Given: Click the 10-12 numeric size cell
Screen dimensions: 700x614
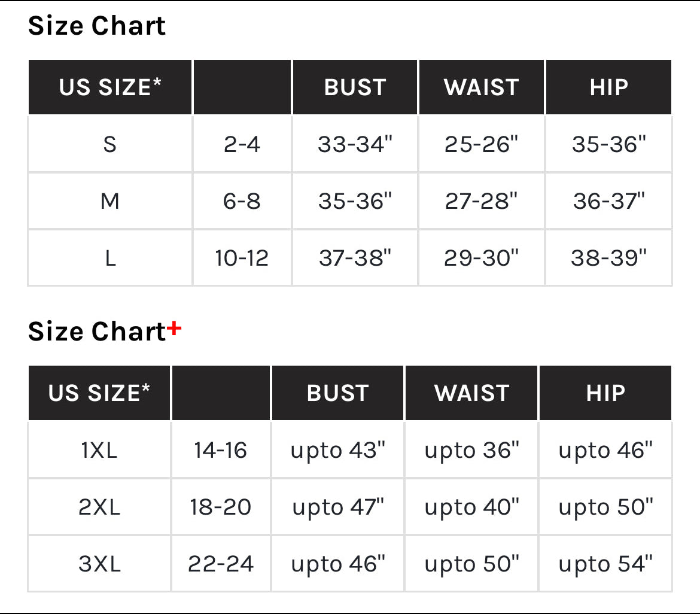Looking at the screenshot, I should tap(242, 258).
